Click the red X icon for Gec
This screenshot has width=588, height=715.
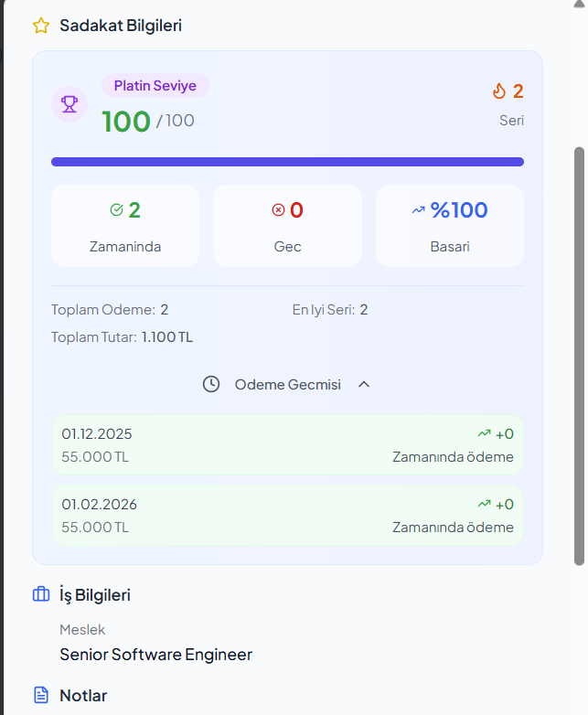[x=278, y=210]
